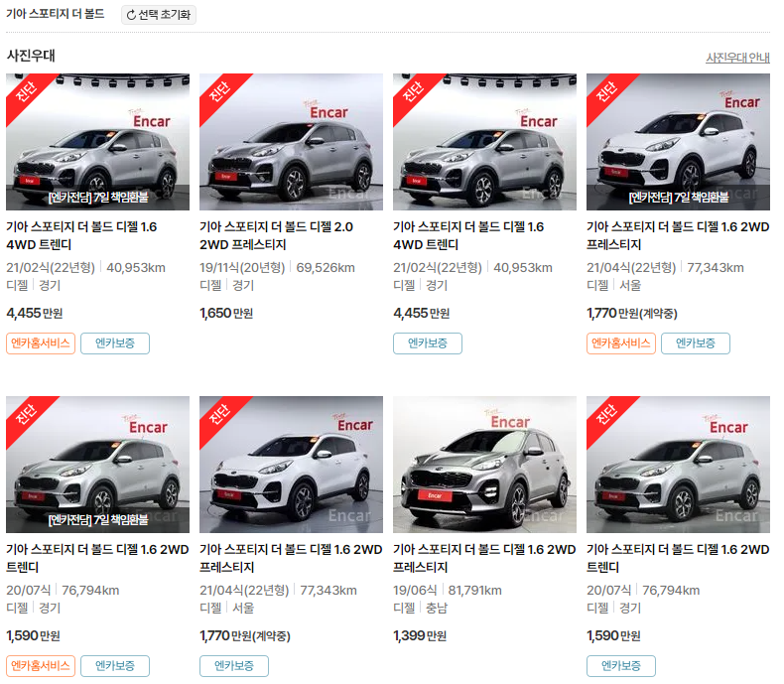This screenshot has width=784, height=684.
Task: Click the lone 엔카보증 badge under 4,455만원
Action: tap(428, 343)
